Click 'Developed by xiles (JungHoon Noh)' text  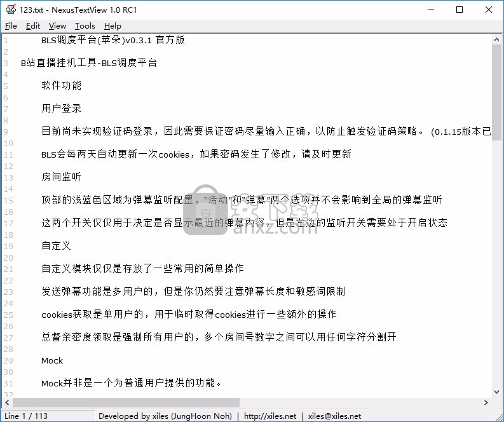pos(165,416)
